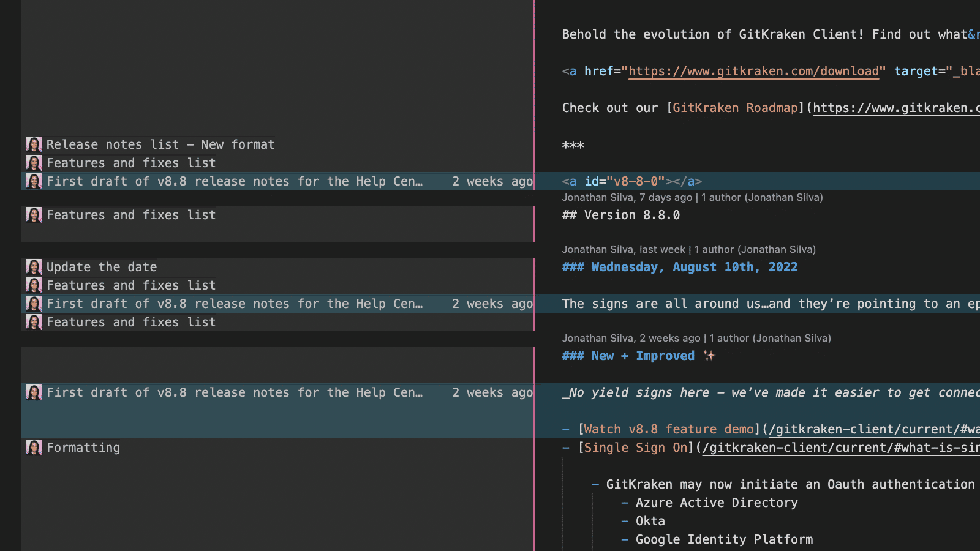Click the "_No yield signs here" italic line
Image resolution: width=980 pixels, height=551 pixels.
click(x=771, y=392)
